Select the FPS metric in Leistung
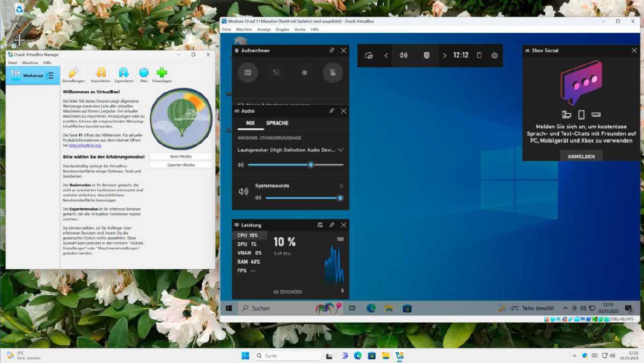The height and width of the screenshot is (363, 644). (x=249, y=271)
